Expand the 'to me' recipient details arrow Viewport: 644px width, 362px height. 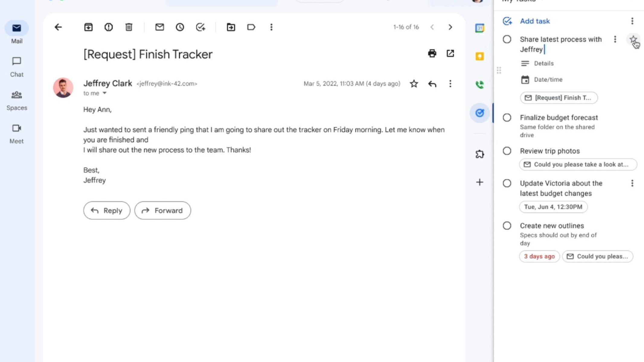[x=104, y=93]
